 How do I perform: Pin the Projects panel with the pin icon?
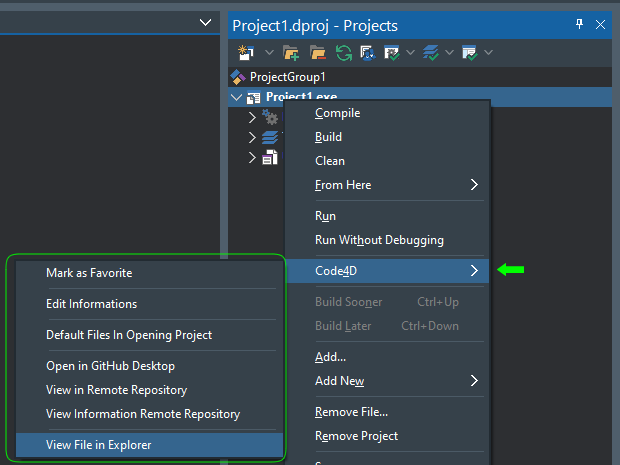coord(579,25)
